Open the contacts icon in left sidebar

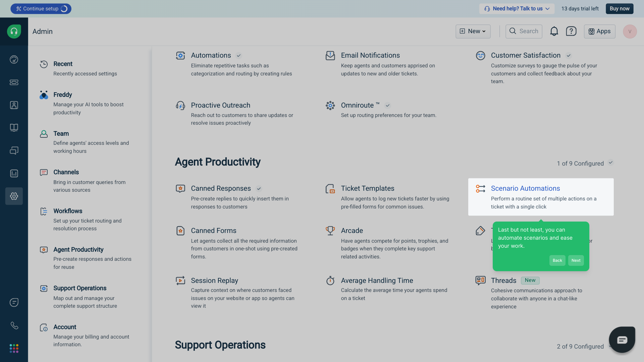coord(14,105)
